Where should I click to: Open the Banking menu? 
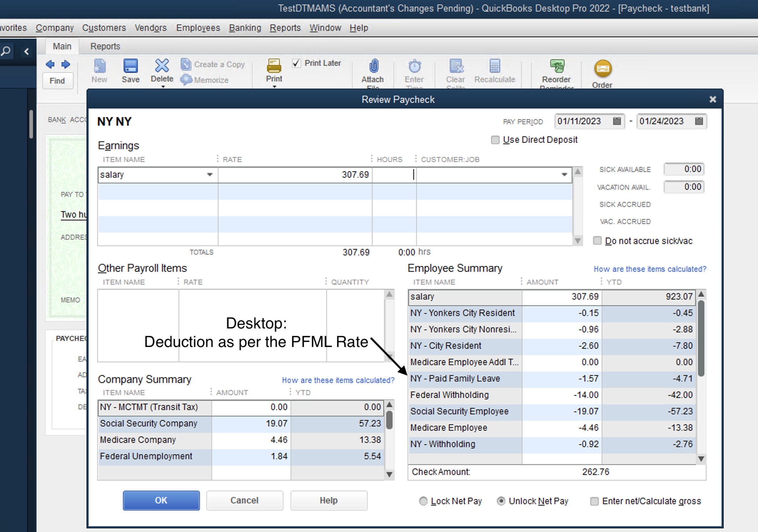(245, 28)
